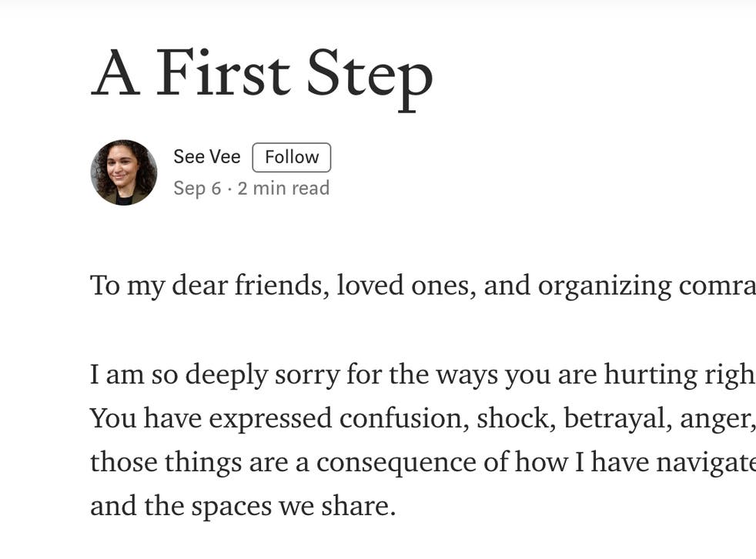Click the word confusion in the paragraph
This screenshot has height=559, width=756.
click(x=404, y=418)
